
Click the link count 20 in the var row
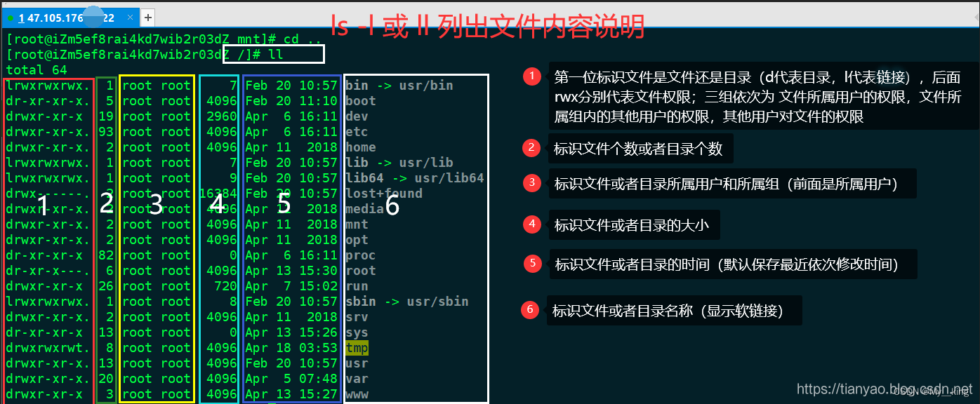coord(106,379)
